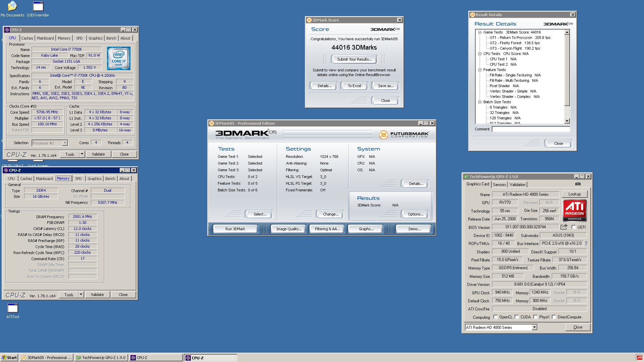This screenshot has height=362, width=644.
Task: Enable the PhysX checkbox
Action: coord(535,317)
